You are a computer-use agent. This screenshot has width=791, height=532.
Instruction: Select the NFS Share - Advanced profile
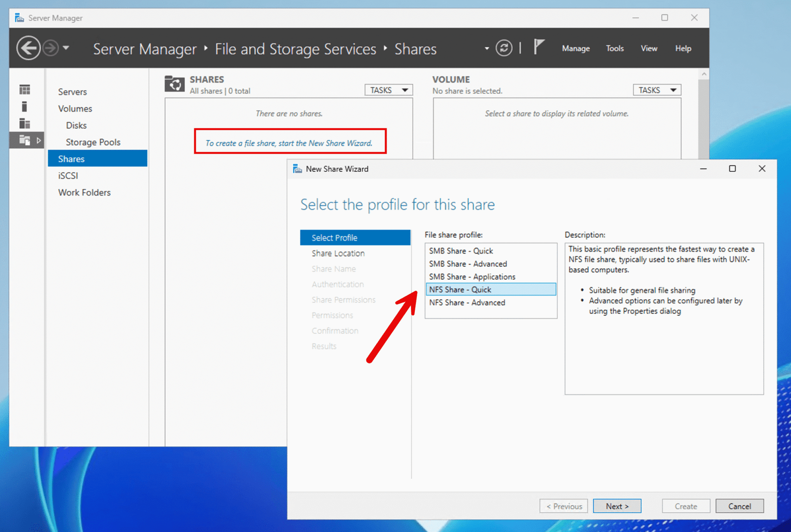tap(467, 302)
